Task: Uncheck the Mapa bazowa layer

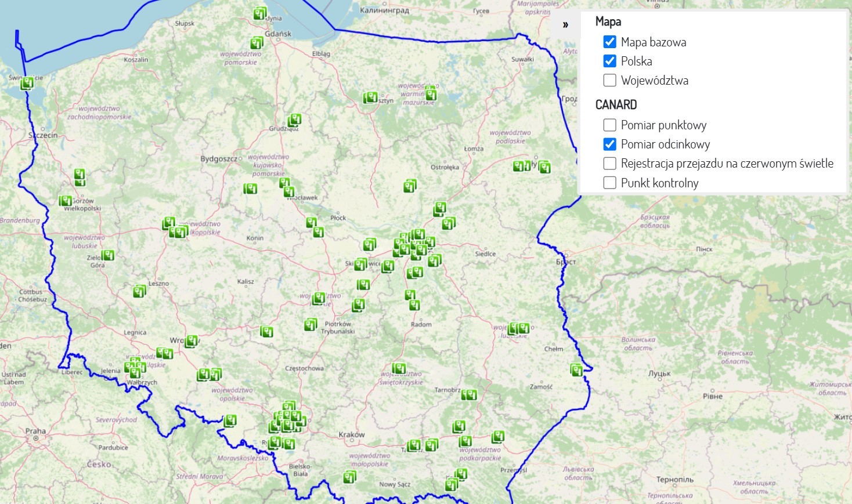Action: pyautogui.click(x=609, y=42)
